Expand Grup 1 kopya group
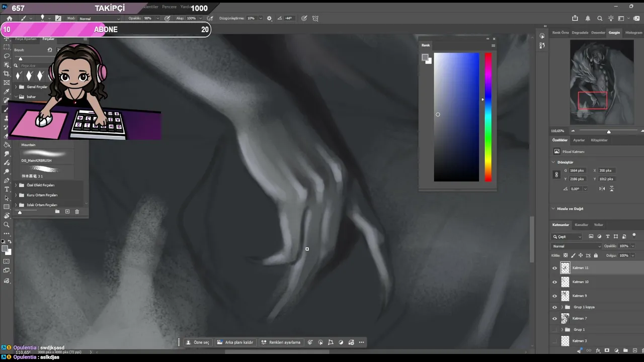Image resolution: width=644 pixels, height=362 pixels. (x=562, y=307)
